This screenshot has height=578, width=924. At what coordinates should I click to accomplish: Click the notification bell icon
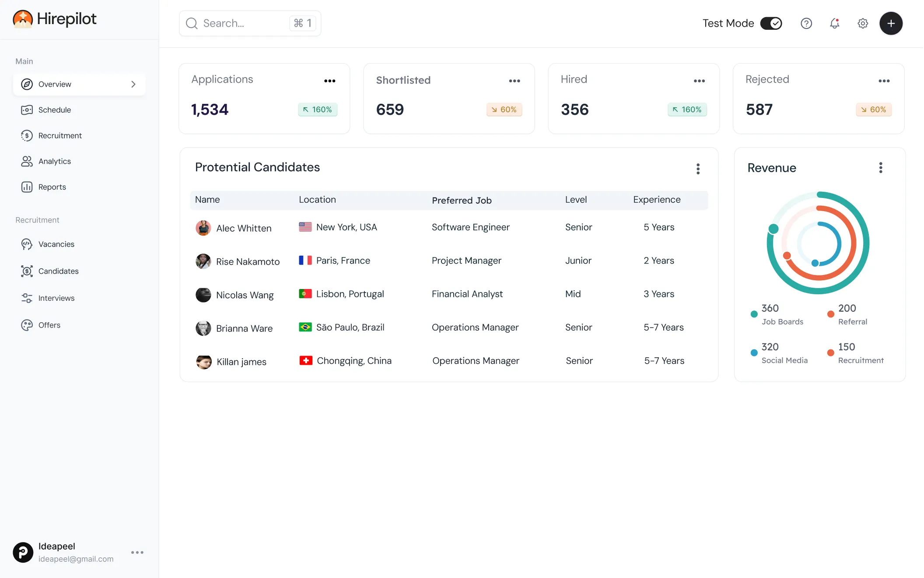pos(834,23)
